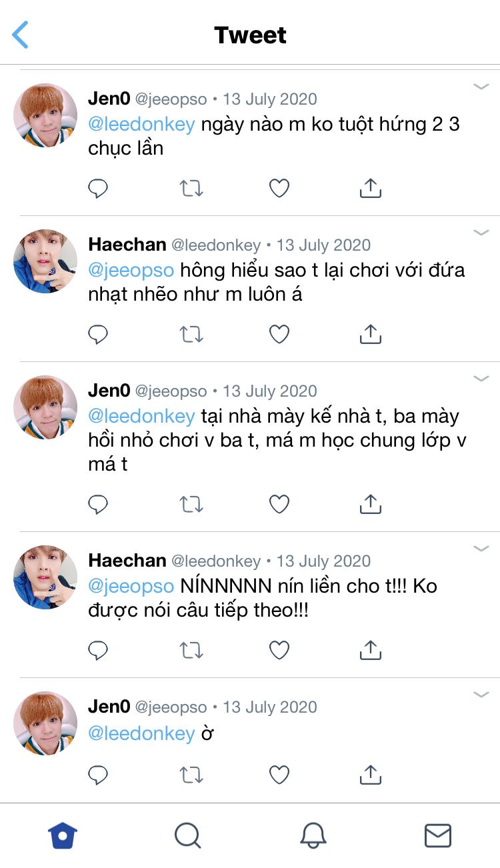Share Haechan's 'NÍNNNNN nín liền' tweet
500x868 pixels.
[370, 650]
